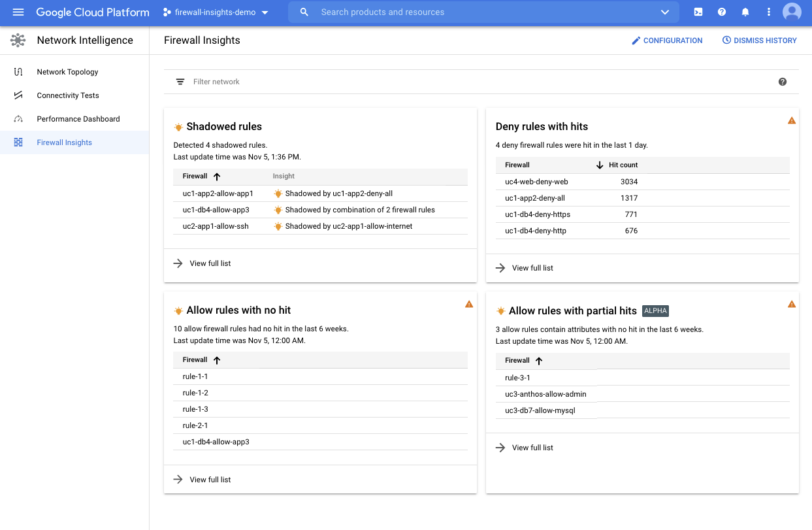
Task: Click the search magnifier icon
Action: [x=304, y=12]
